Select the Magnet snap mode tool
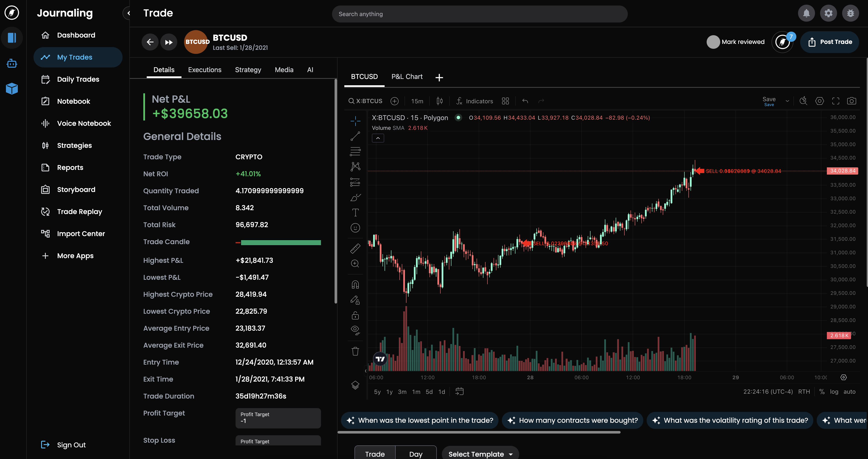Screen dimensions: 868x459 [x=355, y=284]
